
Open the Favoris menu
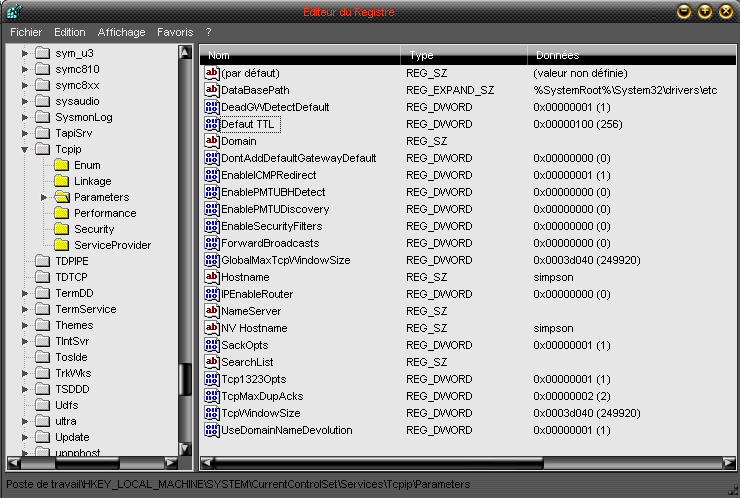pos(175,32)
